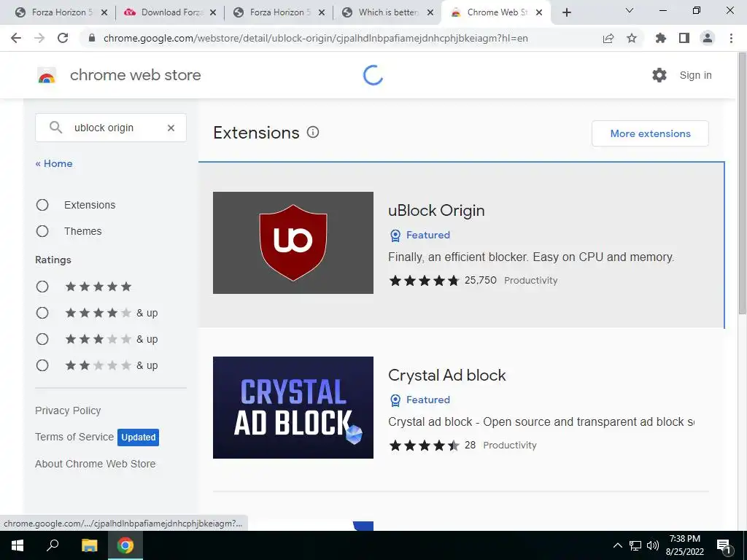
Task: Select the Themes radio filter
Action: click(x=42, y=231)
